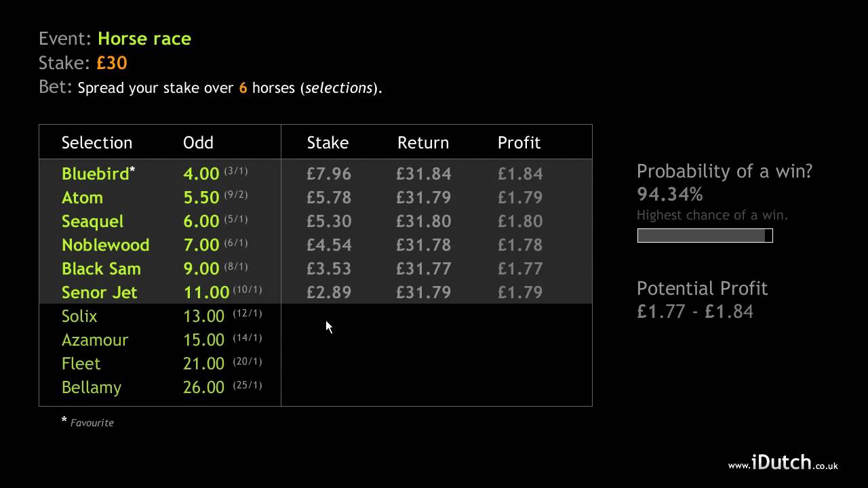Click the Horse race event name
This screenshot has height=488, width=868.
tap(144, 39)
